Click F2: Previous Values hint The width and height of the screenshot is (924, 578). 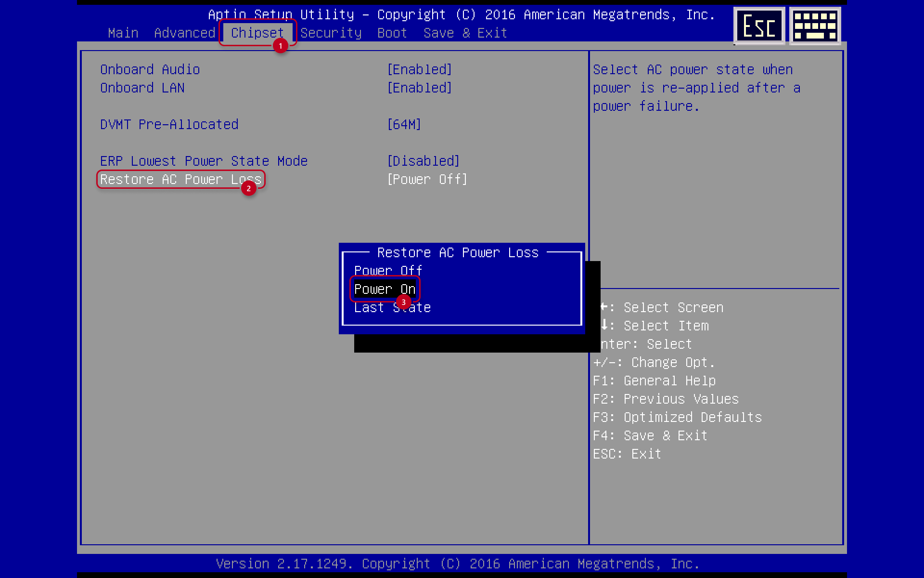tap(666, 399)
